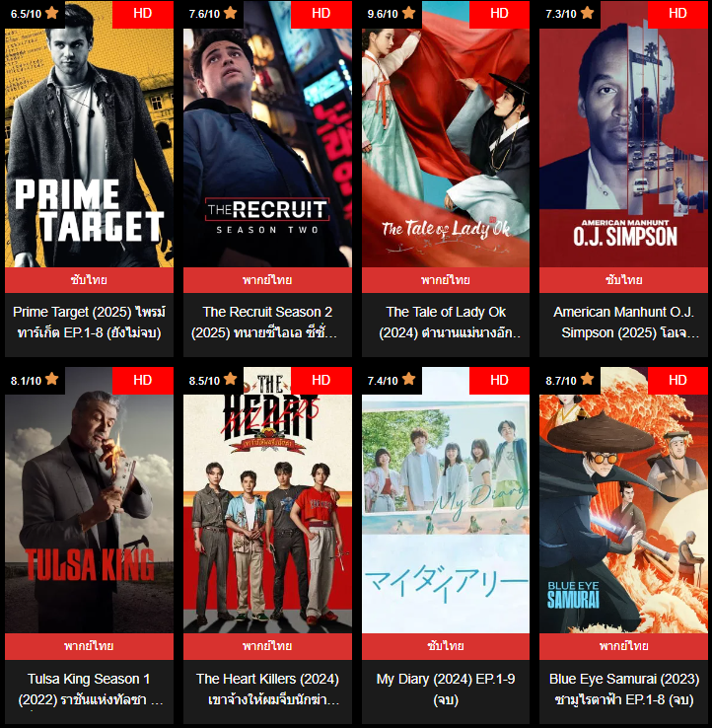Image resolution: width=712 pixels, height=728 pixels.
Task: Open the Blue Eye Samurai poster
Action: (x=623, y=500)
